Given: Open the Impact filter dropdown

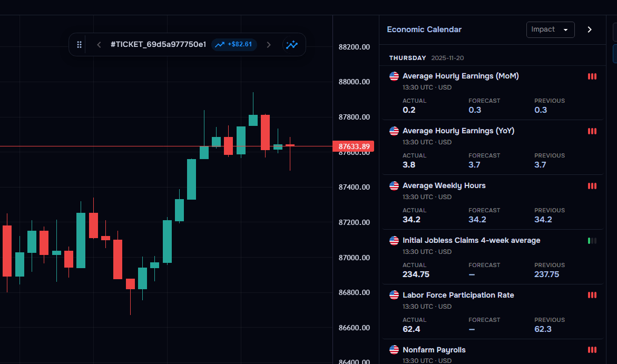Looking at the screenshot, I should pos(550,29).
